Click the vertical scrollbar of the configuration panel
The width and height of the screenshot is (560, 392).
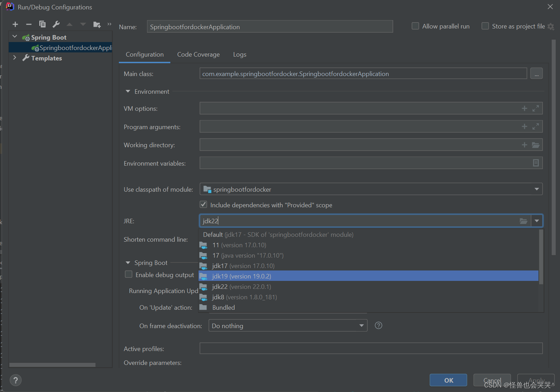(x=553, y=147)
